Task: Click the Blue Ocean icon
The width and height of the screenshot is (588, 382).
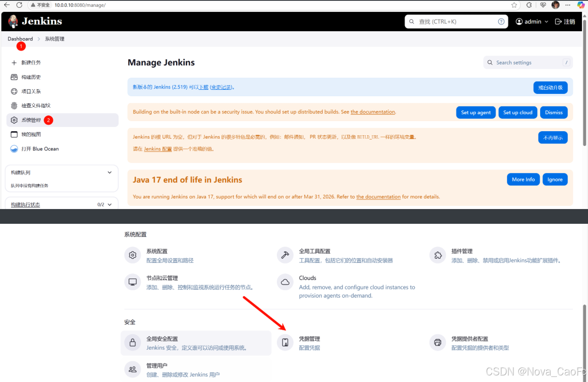Action: pyautogui.click(x=14, y=149)
